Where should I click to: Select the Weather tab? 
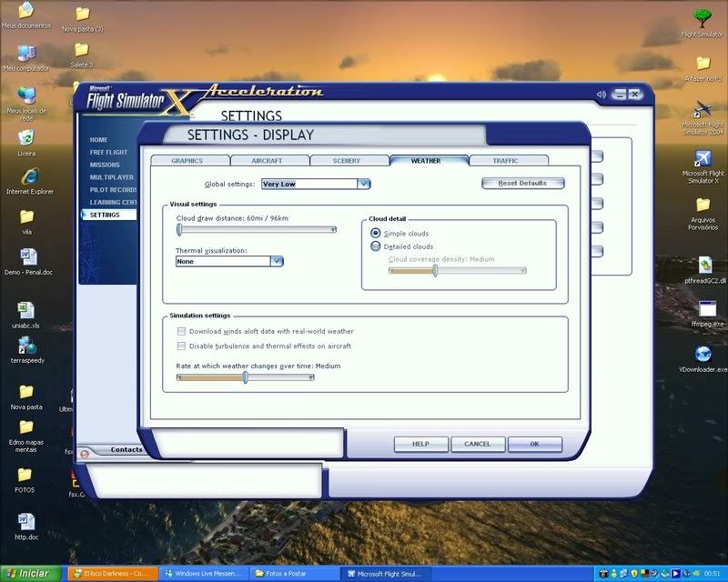point(426,161)
